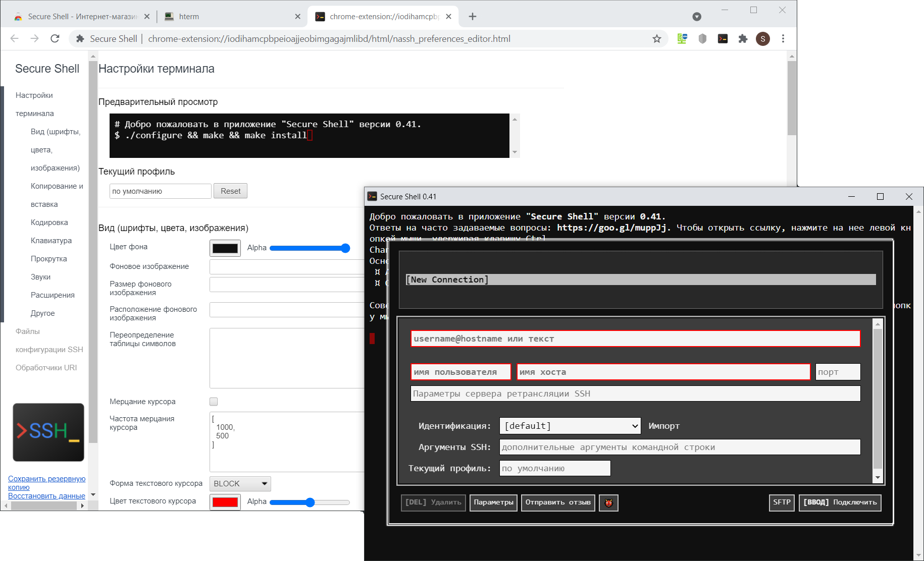Click the [ВВОД] Подключить button
Screen dimensions: 924x561
(x=840, y=502)
